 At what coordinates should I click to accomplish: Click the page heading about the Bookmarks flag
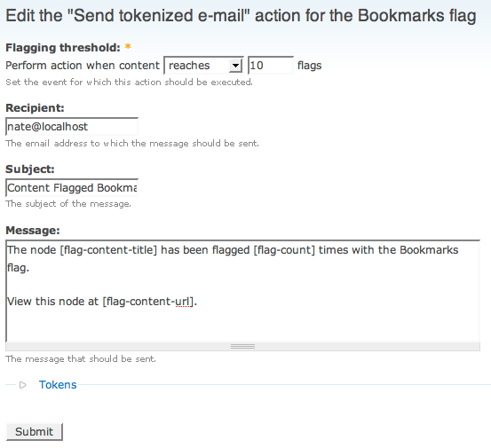241,15
